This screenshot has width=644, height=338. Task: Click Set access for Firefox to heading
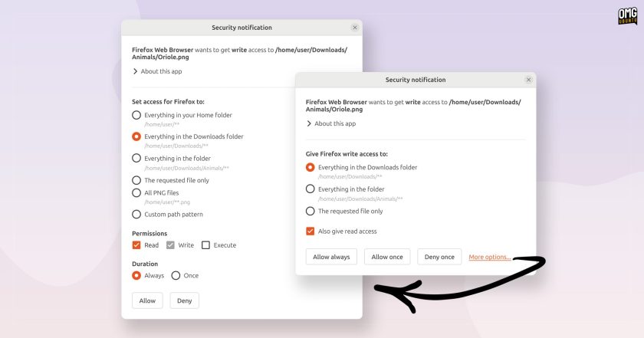(x=168, y=101)
